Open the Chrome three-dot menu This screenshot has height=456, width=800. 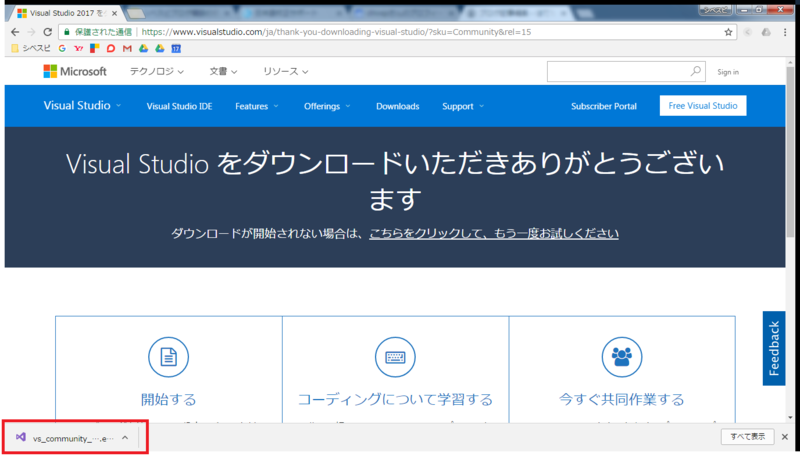(785, 32)
